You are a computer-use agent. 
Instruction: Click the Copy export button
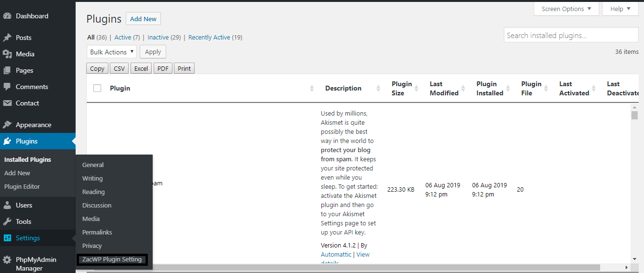coord(97,68)
